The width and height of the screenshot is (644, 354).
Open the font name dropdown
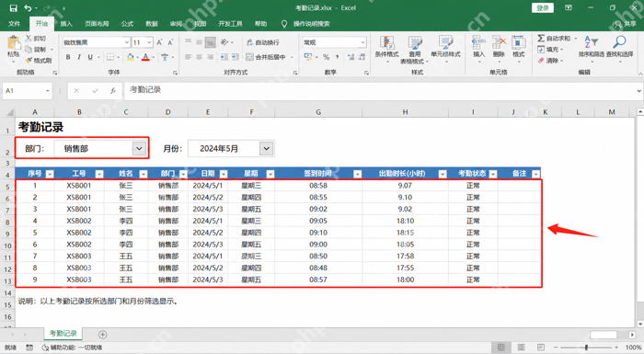[127, 42]
